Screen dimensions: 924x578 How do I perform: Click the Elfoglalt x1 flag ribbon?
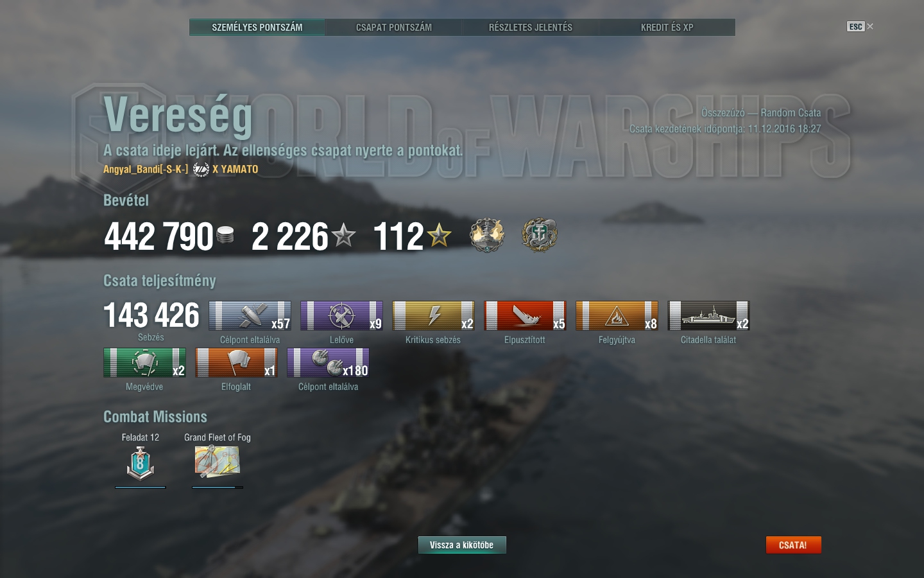[236, 362]
